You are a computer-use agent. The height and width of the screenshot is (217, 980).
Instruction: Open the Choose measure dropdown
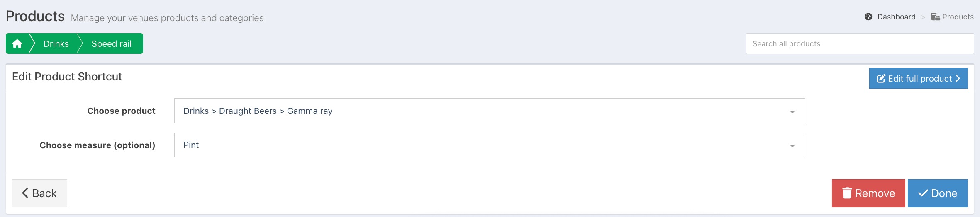(490, 145)
